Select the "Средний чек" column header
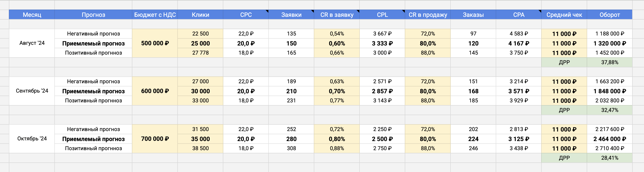This screenshot has height=172, width=644. (564, 15)
